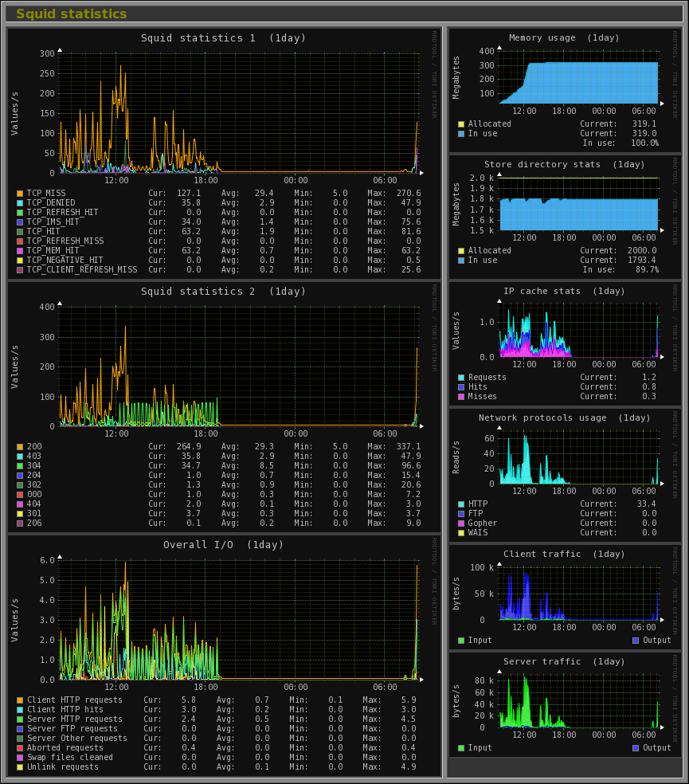Select the Client traffic Input green swatch
Image resolution: width=689 pixels, height=784 pixels.
461,641
